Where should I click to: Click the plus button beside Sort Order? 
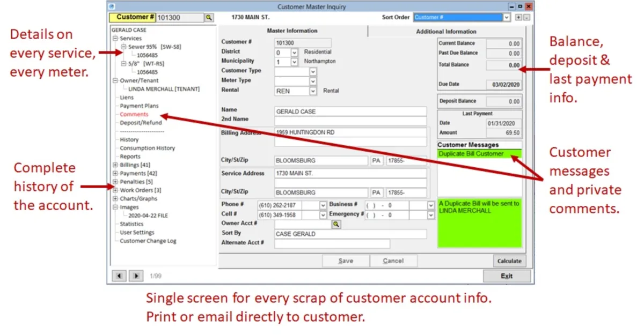click(518, 18)
